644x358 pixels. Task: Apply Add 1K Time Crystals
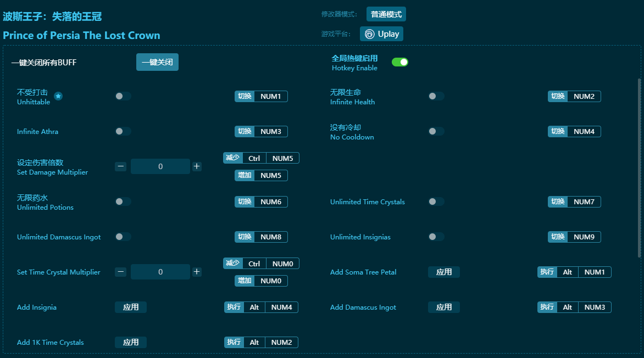coord(131,342)
